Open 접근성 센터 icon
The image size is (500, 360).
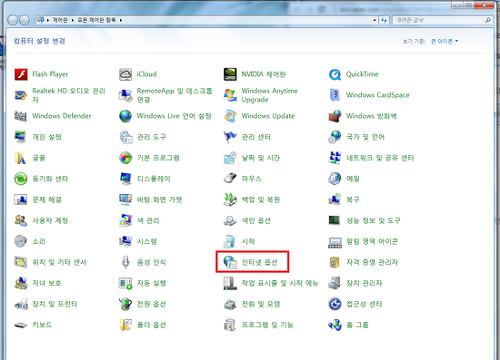click(x=335, y=304)
